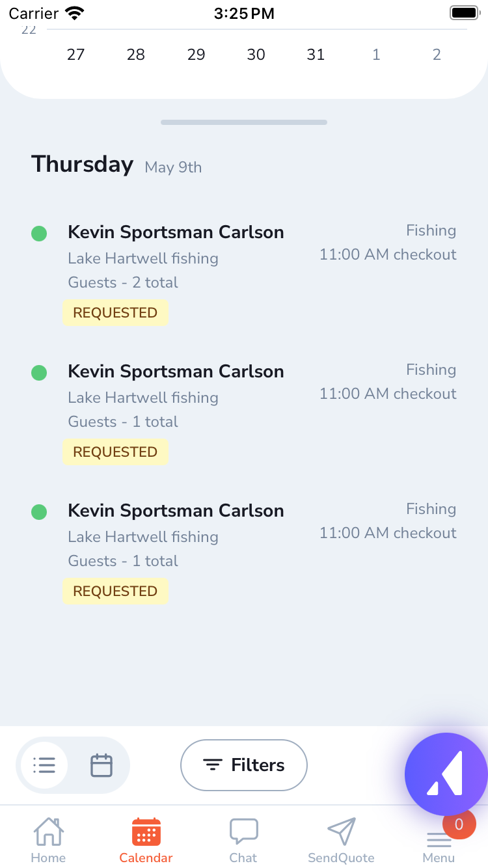Select date 27 in the calendar
Image resolution: width=488 pixels, height=868 pixels.
coord(76,55)
